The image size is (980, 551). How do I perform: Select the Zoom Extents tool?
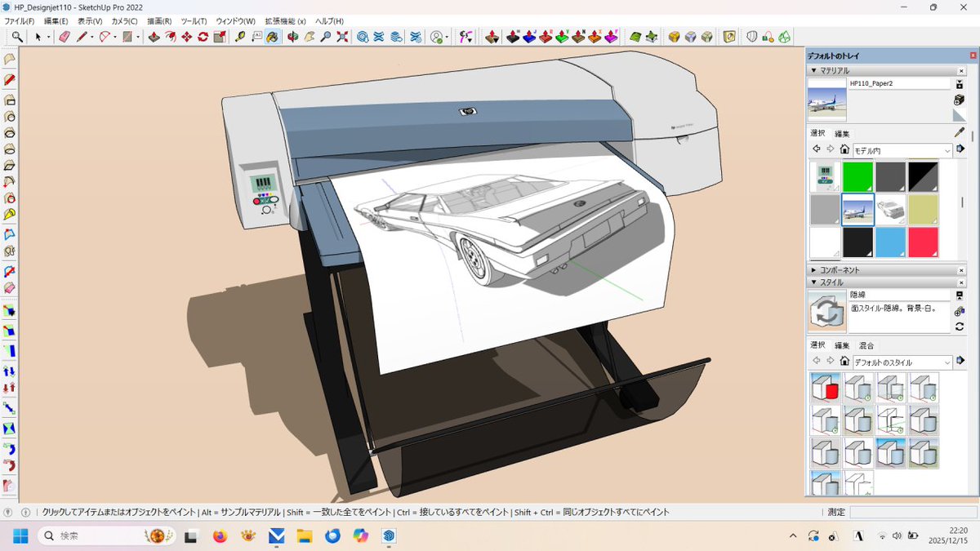click(342, 36)
